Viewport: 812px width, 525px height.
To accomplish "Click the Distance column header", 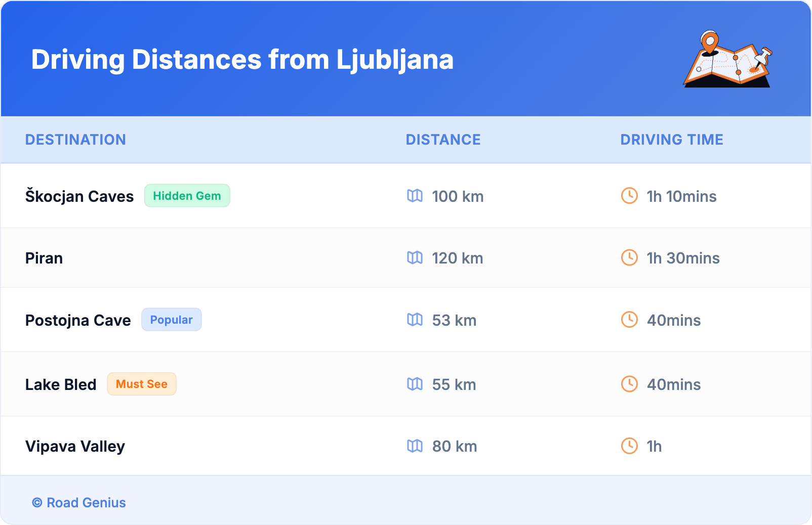I will click(x=443, y=140).
